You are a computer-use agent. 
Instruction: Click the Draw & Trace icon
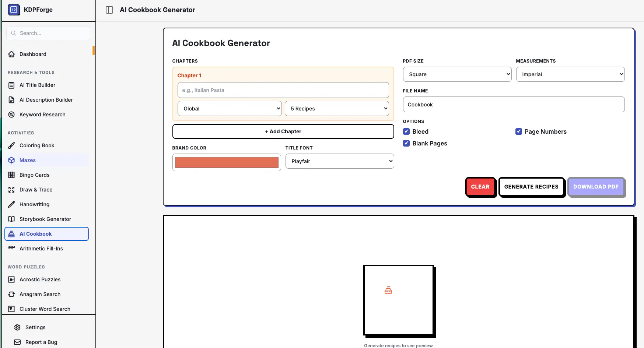[11, 190]
